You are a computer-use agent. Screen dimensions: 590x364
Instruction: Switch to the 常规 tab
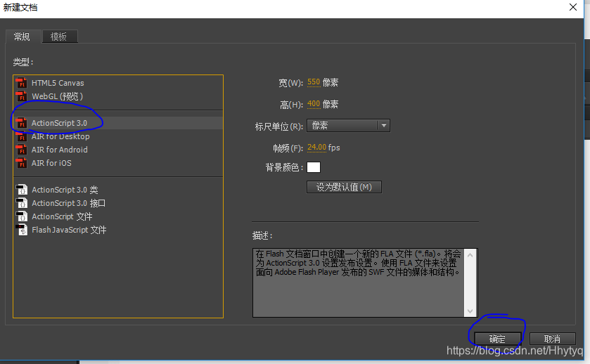pyautogui.click(x=22, y=37)
